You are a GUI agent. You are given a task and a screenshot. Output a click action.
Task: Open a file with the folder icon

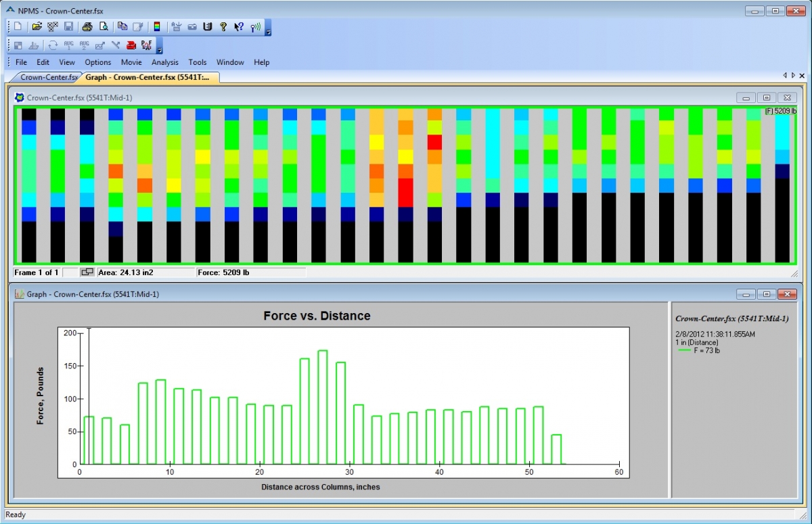pyautogui.click(x=37, y=27)
